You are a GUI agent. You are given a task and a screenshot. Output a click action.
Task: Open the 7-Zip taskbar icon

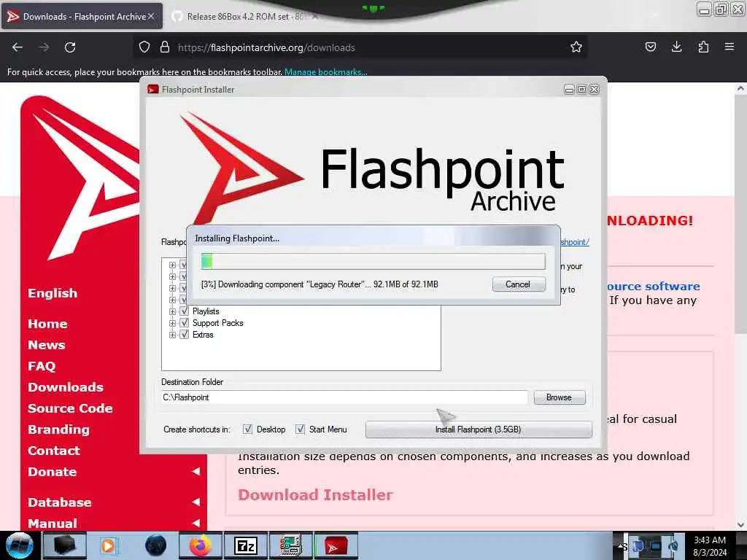pyautogui.click(x=246, y=545)
